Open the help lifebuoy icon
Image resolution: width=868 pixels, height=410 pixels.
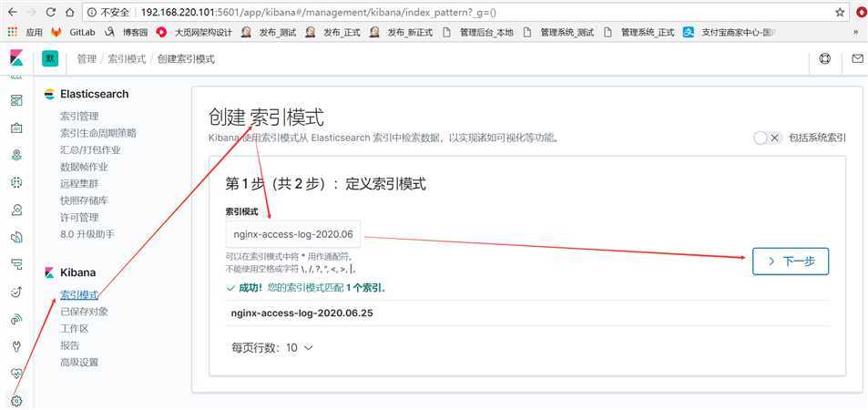click(825, 58)
